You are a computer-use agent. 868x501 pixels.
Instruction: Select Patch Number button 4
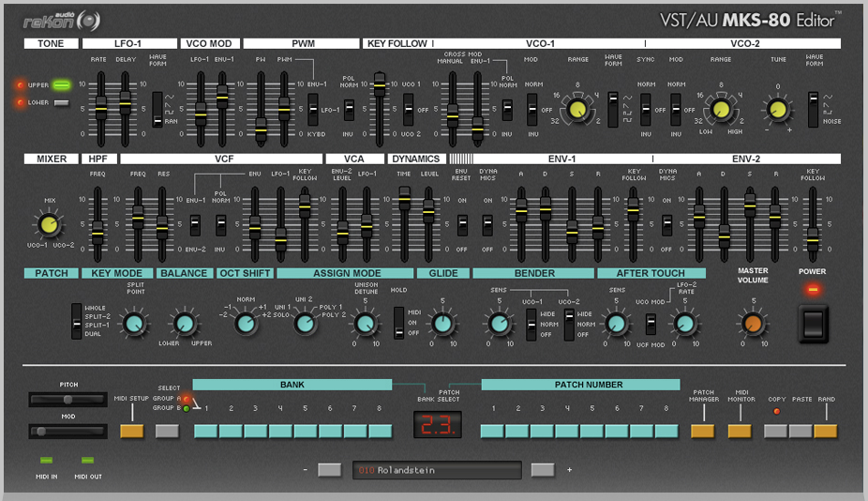[x=567, y=432]
